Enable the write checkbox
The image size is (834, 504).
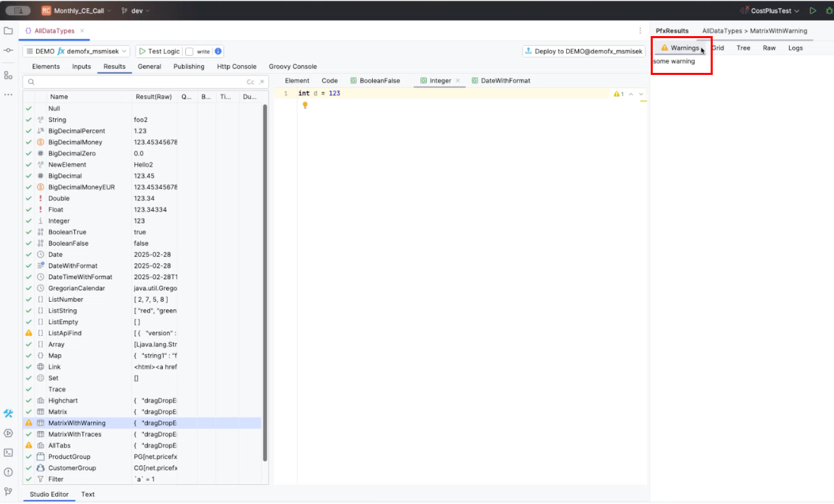click(x=189, y=52)
